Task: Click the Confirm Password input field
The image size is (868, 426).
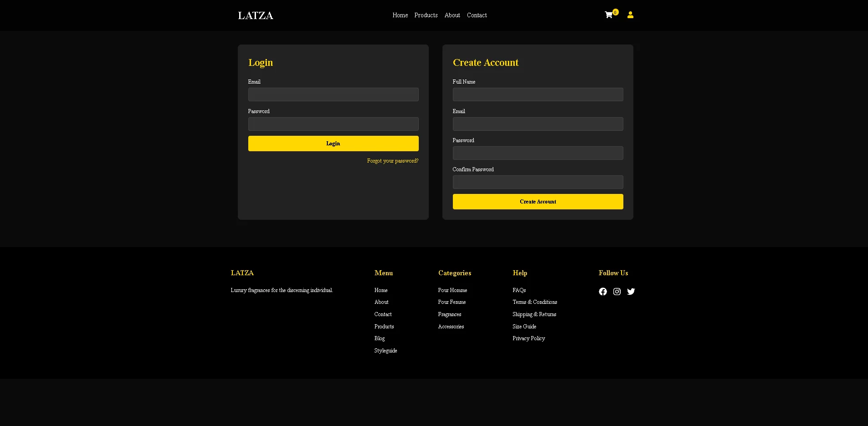Action: click(537, 182)
